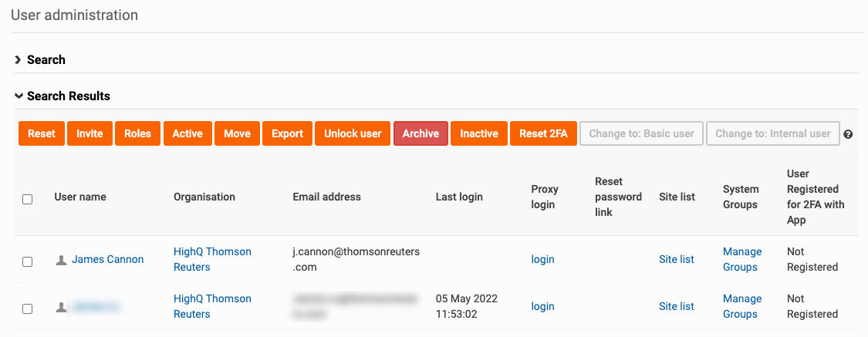This screenshot has width=868, height=337.
Task: Click the orange Reset button
Action: [x=42, y=133]
